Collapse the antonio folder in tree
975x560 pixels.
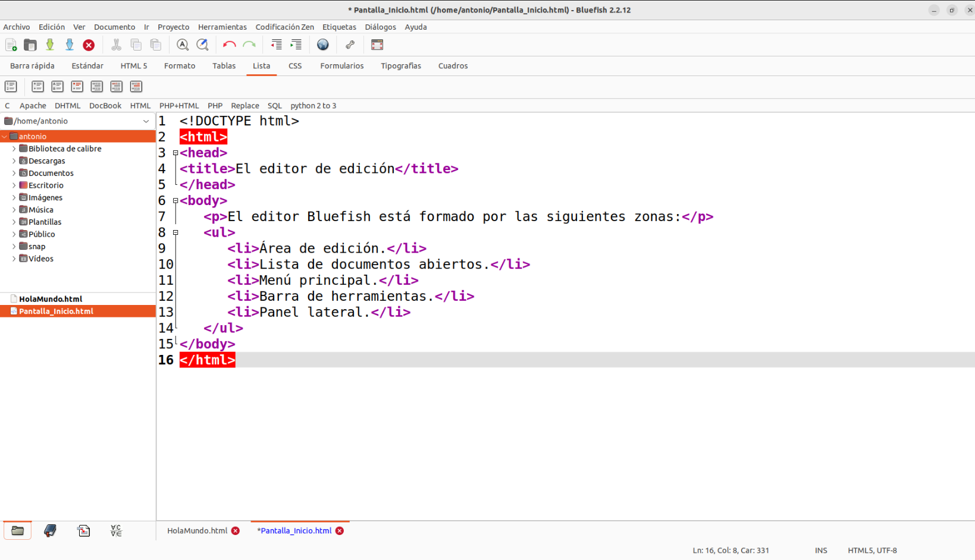pos(5,137)
